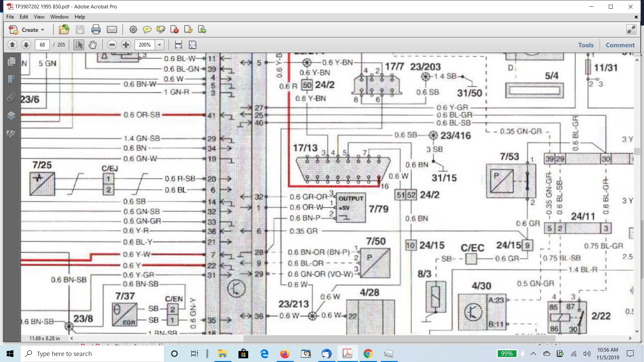Add a sticky note comment
Viewport: 644px width, 362px height.
point(147,30)
